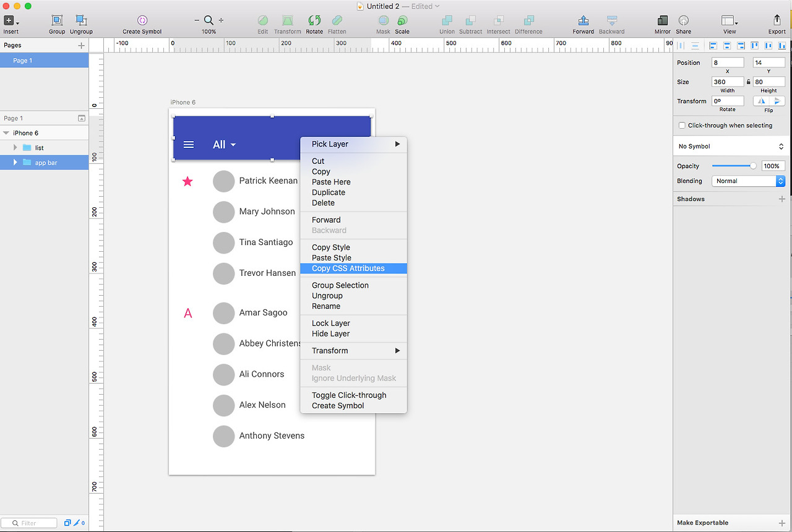
Task: Zoom out with the minus button
Action: (197, 20)
